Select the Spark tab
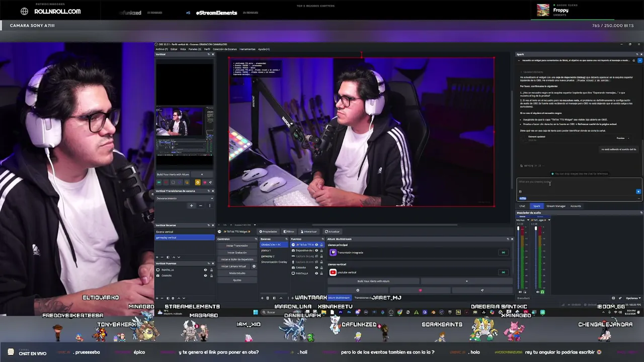 (x=537, y=206)
